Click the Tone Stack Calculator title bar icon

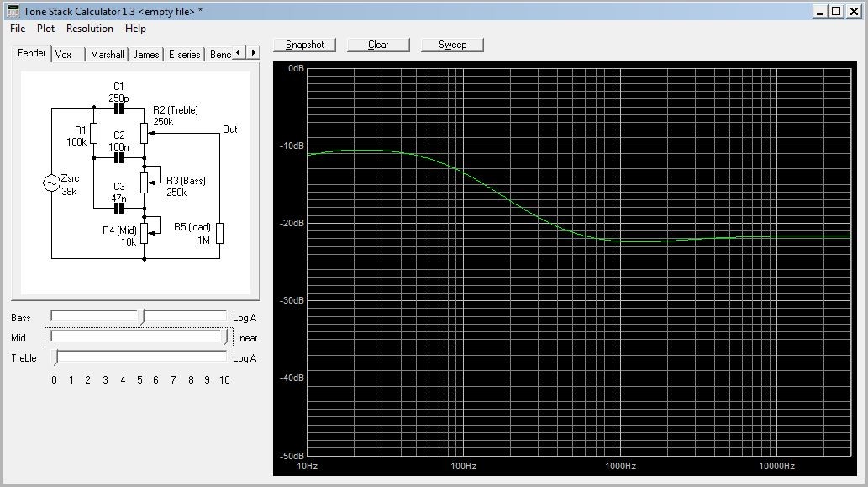coord(12,11)
